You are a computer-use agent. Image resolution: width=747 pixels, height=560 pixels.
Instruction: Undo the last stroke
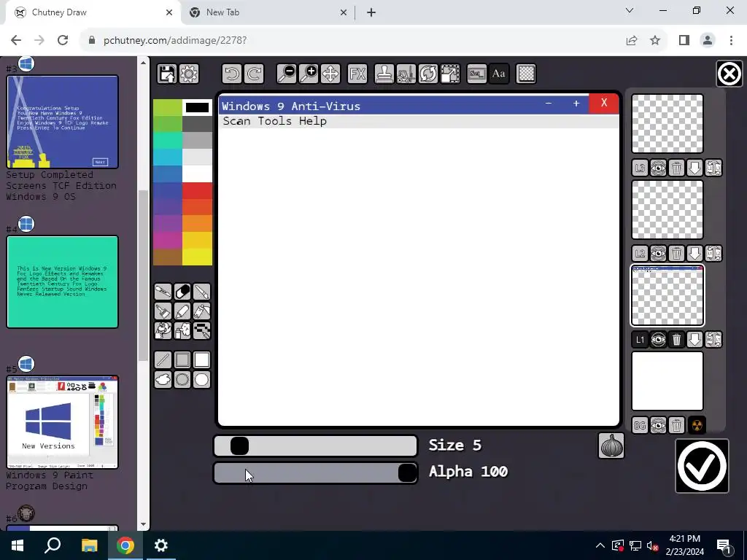pyautogui.click(x=231, y=74)
